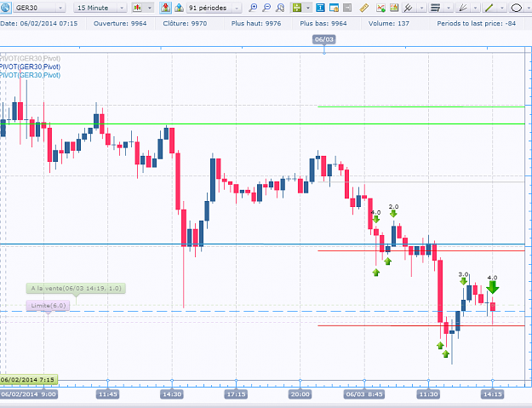Click the 06/03 8:45 time axis label

point(364,394)
